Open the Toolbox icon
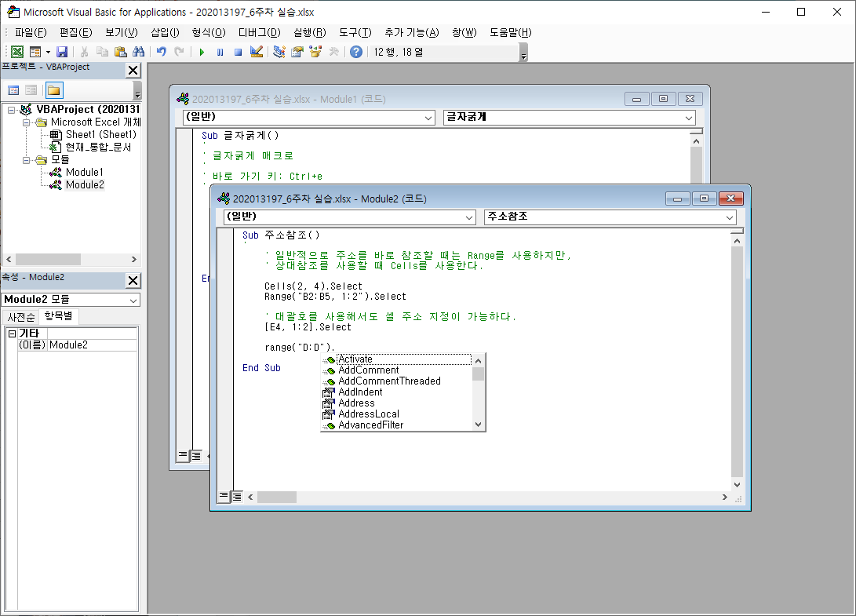Viewport: 856px width, 616px height. 333,52
